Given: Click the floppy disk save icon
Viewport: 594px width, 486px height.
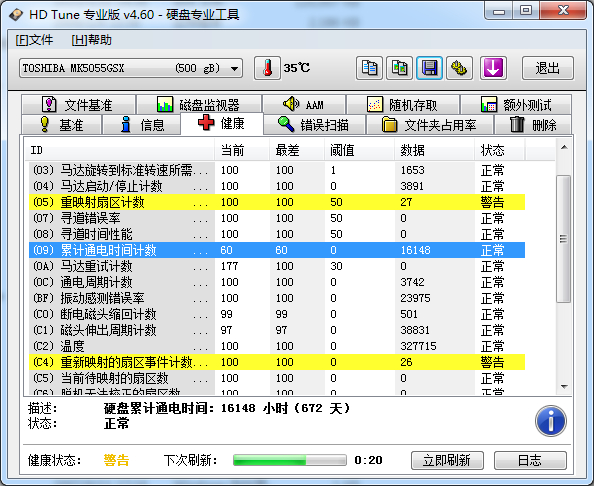Looking at the screenshot, I should pos(429,68).
